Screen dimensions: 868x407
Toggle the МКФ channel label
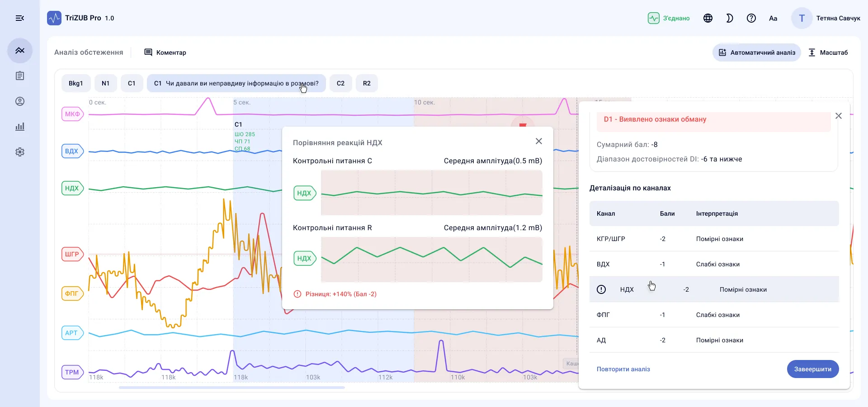click(73, 114)
